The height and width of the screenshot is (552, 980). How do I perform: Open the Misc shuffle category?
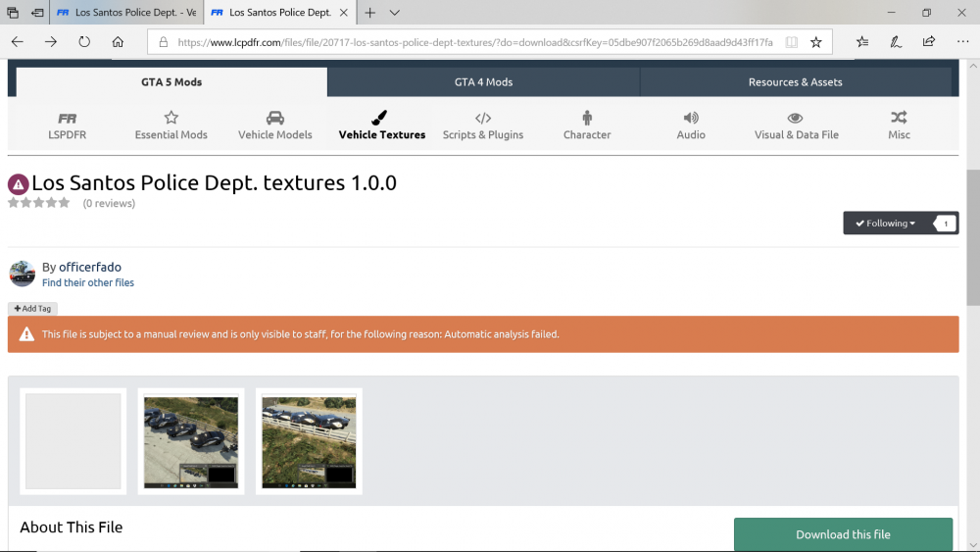click(x=899, y=125)
